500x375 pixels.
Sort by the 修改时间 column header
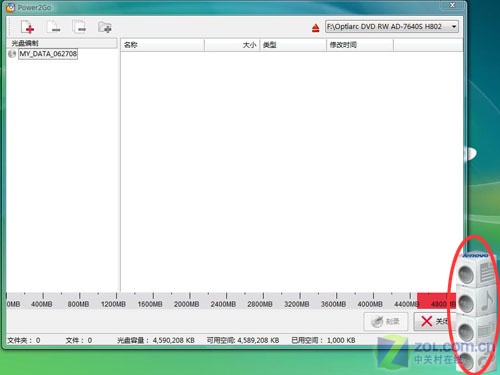[x=360, y=45]
